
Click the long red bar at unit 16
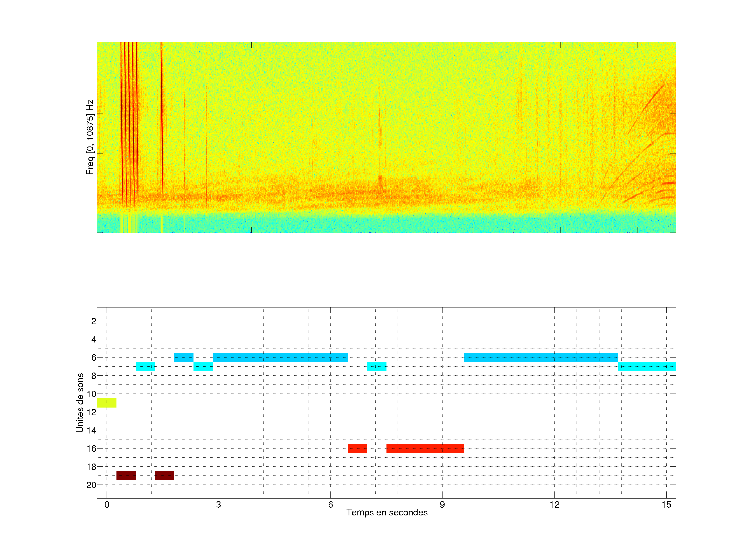coord(425,448)
